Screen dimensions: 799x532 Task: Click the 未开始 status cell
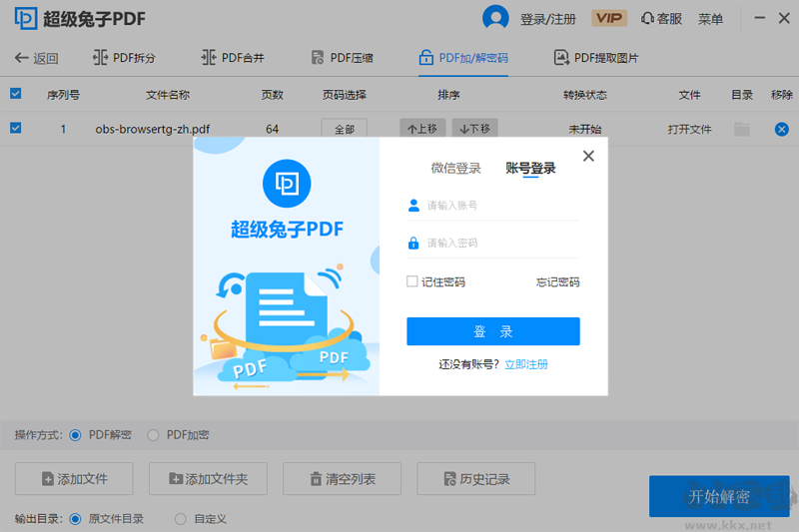(x=585, y=130)
